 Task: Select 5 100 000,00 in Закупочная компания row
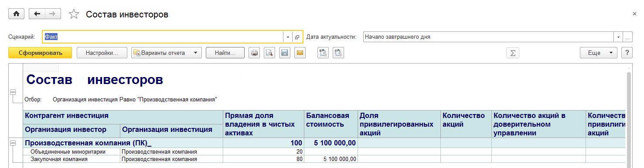pyautogui.click(x=331, y=159)
